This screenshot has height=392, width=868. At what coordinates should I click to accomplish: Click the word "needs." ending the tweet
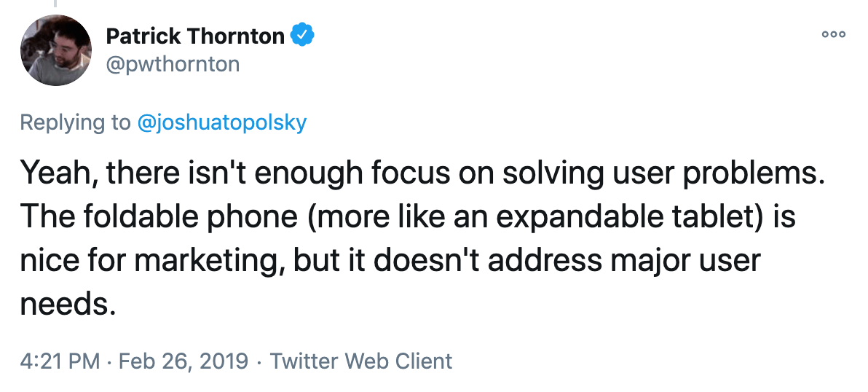point(68,303)
